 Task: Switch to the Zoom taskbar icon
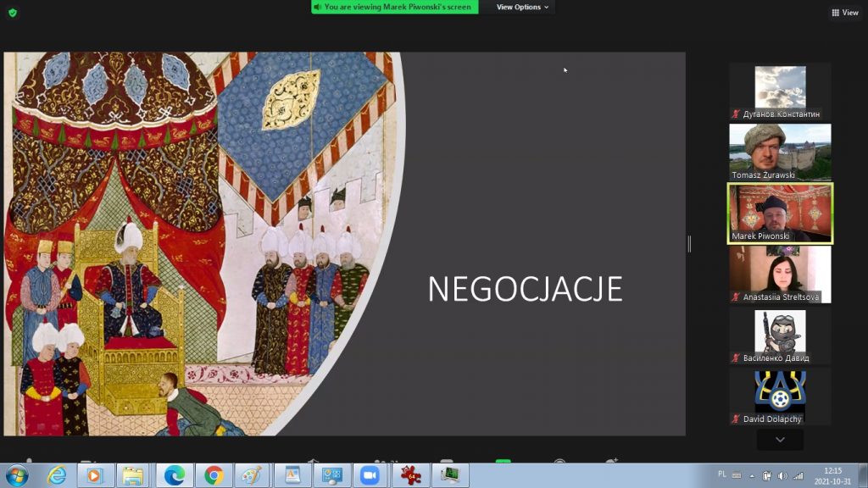[x=370, y=475]
